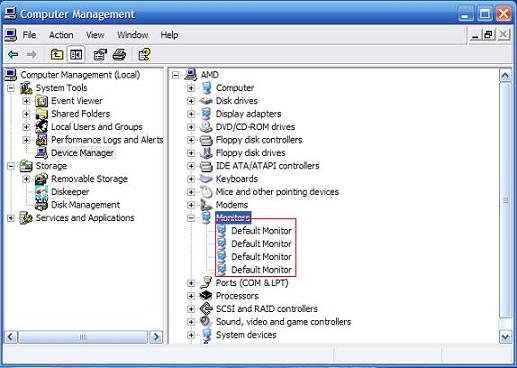Image resolution: width=517 pixels, height=368 pixels.
Task: Open the Help menu
Action: pos(169,35)
